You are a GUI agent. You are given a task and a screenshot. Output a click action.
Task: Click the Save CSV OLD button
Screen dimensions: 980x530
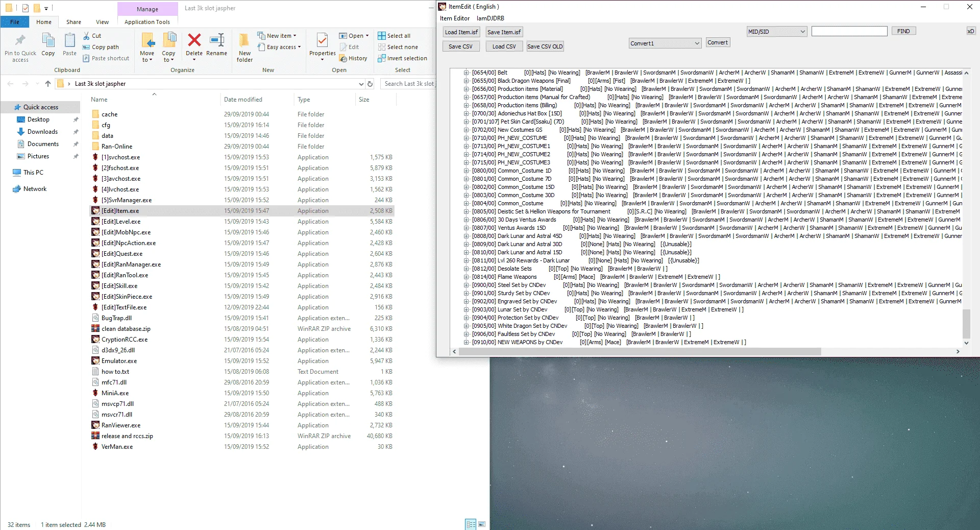[545, 46]
